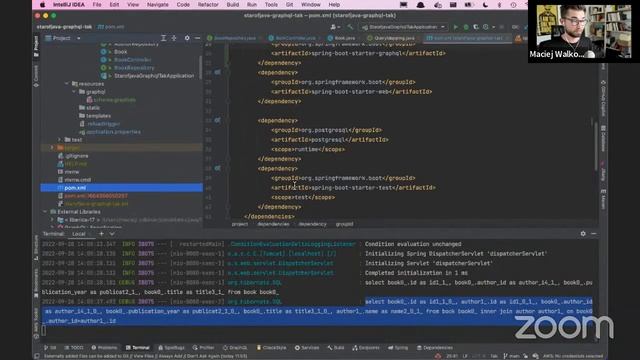This screenshot has height=360, width=640.
Task: Click the Commit vertical side tab
Action: point(36,76)
